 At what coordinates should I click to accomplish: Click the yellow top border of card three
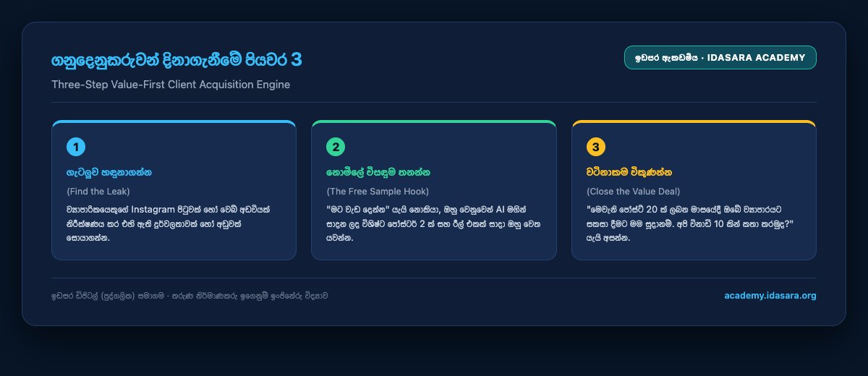point(694,121)
